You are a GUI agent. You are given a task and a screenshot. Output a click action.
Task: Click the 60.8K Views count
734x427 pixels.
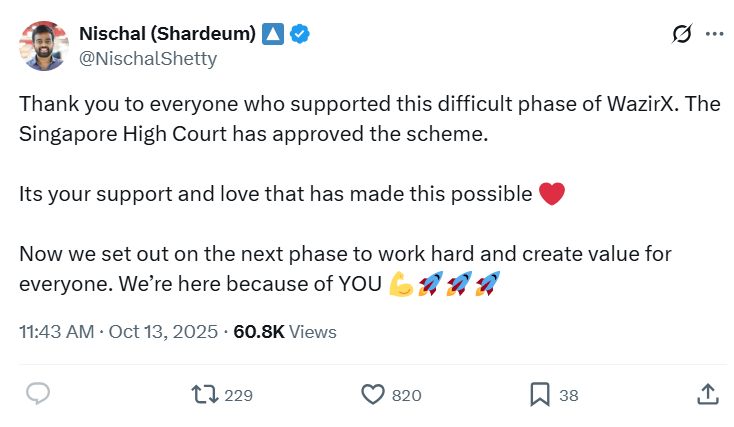click(x=285, y=332)
